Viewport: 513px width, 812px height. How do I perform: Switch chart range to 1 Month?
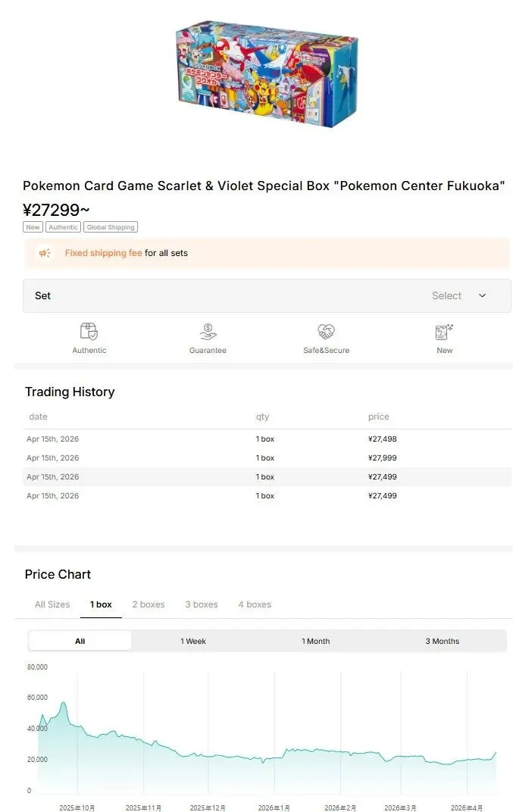pos(316,641)
